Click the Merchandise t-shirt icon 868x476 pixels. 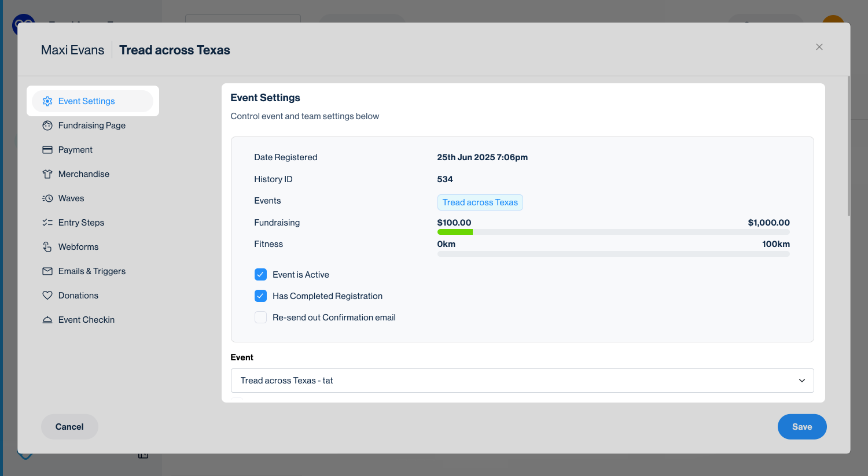tap(47, 174)
